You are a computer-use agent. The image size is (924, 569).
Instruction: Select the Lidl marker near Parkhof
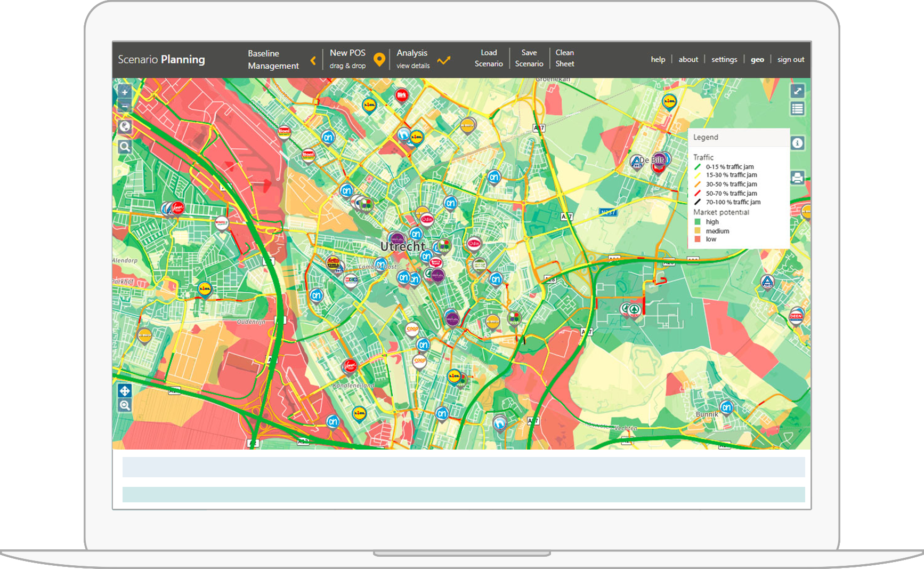click(205, 289)
